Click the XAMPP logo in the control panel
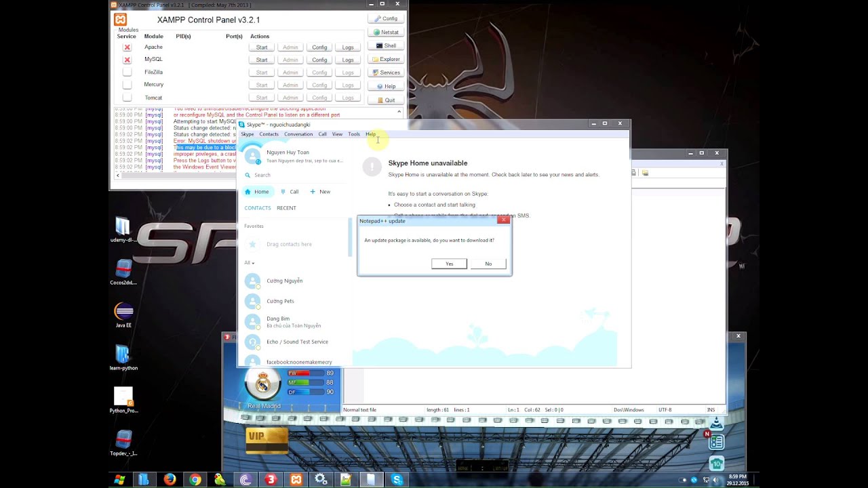Screen dimensions: 868x488 pyautogui.click(x=120, y=20)
